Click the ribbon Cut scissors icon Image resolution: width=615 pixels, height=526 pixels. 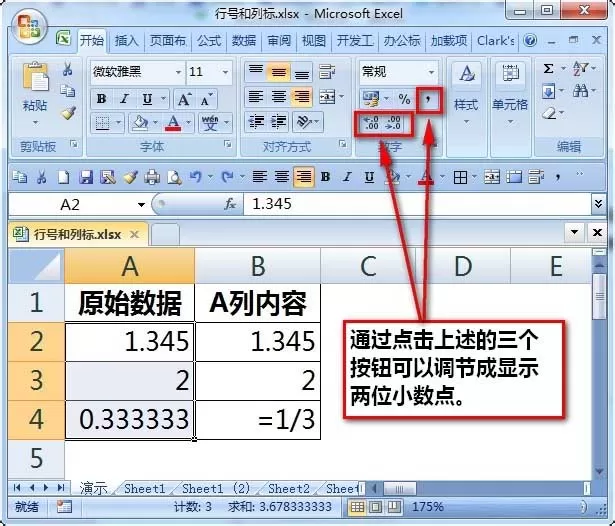[x=67, y=69]
